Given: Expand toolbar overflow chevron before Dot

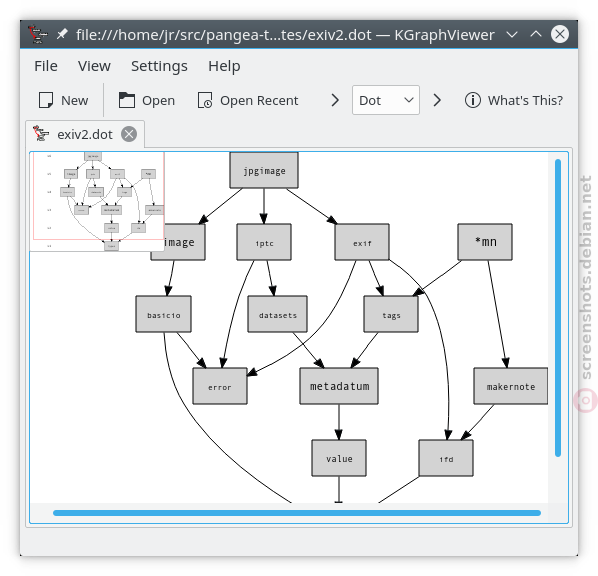Looking at the screenshot, I should coord(335,100).
